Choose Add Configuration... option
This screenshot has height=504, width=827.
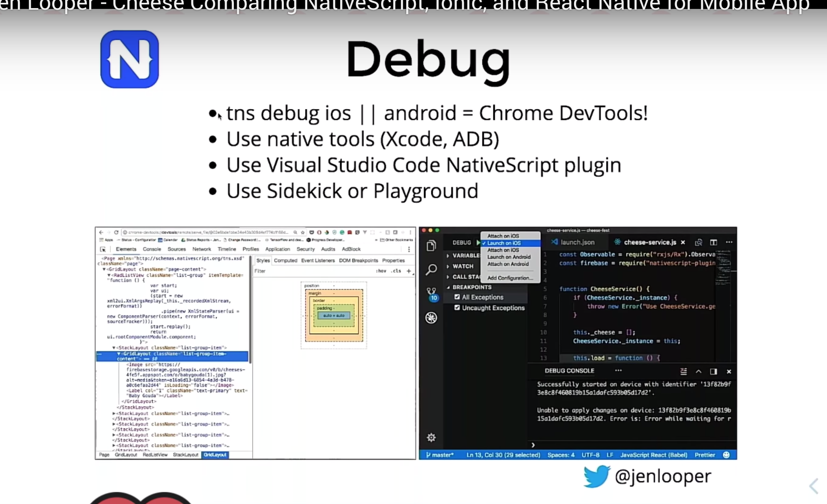pyautogui.click(x=510, y=278)
